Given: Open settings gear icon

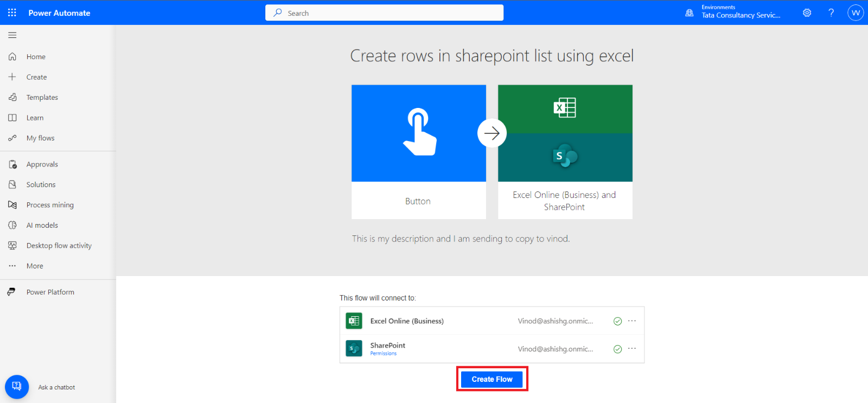Looking at the screenshot, I should click(x=807, y=13).
